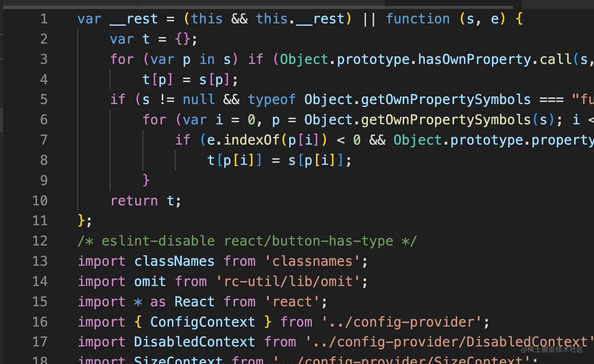Click the null keyword on line 5
This screenshot has height=364, width=594.
pyautogui.click(x=199, y=100)
